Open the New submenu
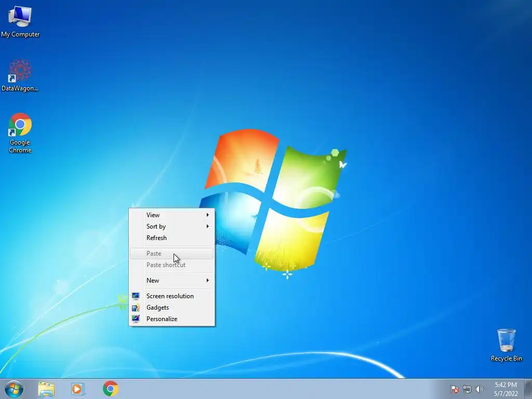The width and height of the screenshot is (532, 399). pos(171,280)
